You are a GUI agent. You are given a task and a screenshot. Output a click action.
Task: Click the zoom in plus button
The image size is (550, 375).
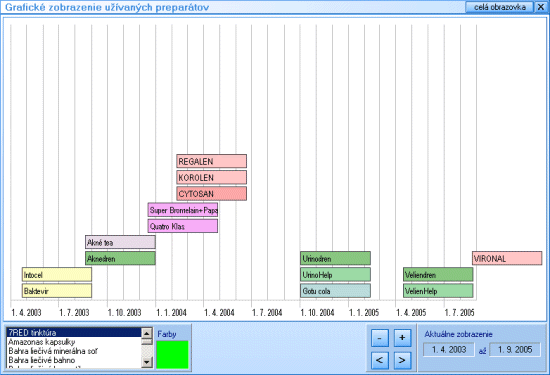402,339
